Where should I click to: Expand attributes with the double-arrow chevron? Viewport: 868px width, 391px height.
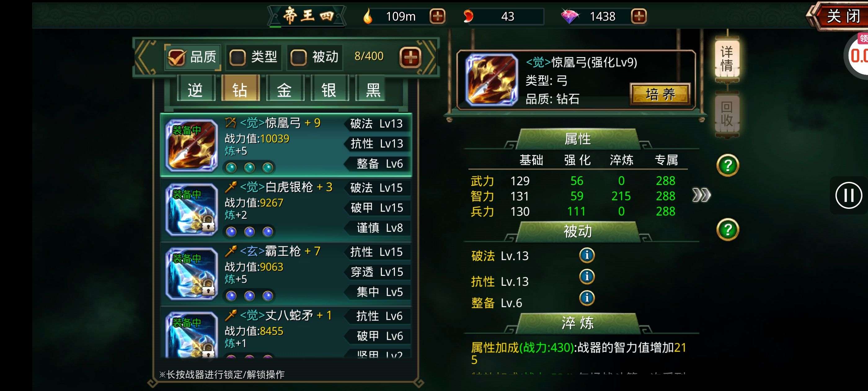pyautogui.click(x=701, y=195)
